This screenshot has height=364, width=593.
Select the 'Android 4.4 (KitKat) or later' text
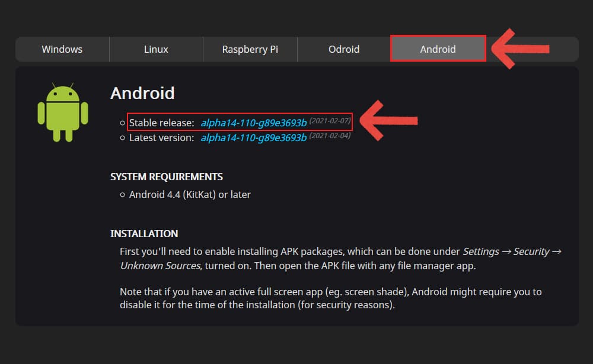190,194
